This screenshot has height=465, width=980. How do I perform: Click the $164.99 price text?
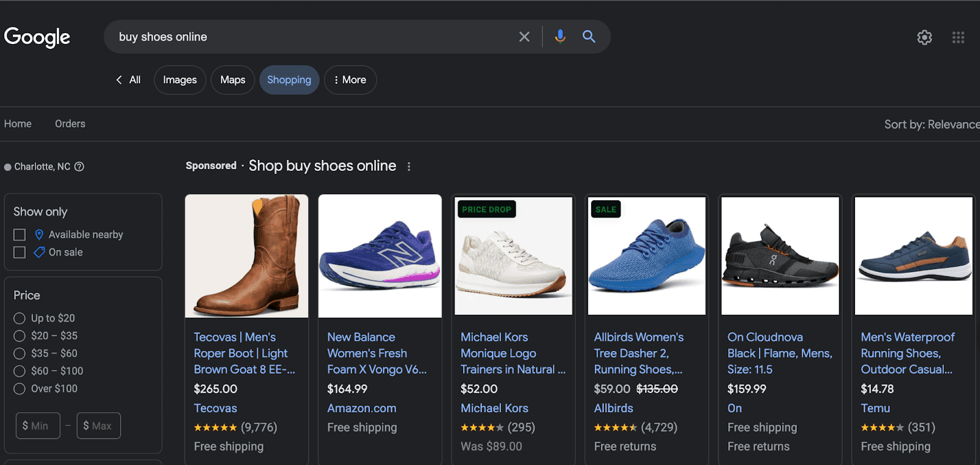(x=347, y=389)
